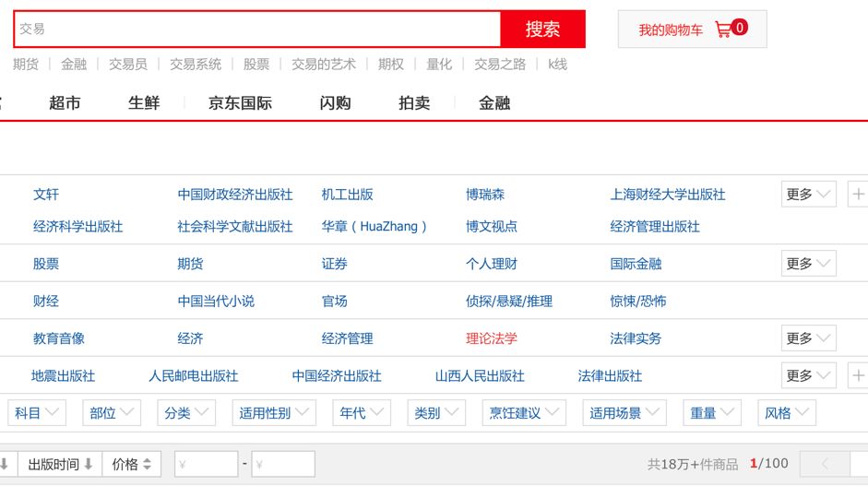The image size is (868, 486).
Task: Go to previous page arrow
Action: click(825, 464)
